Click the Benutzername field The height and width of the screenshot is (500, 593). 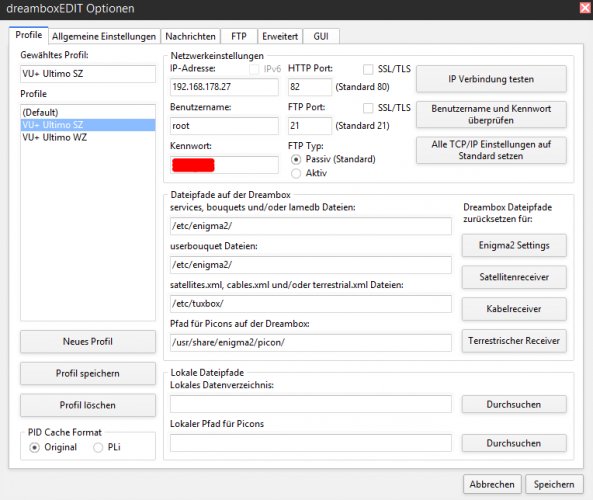[224, 126]
